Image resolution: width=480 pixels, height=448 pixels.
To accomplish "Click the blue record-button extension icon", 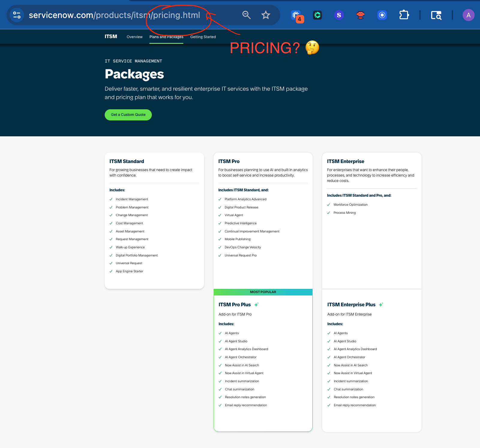I will 382,15.
